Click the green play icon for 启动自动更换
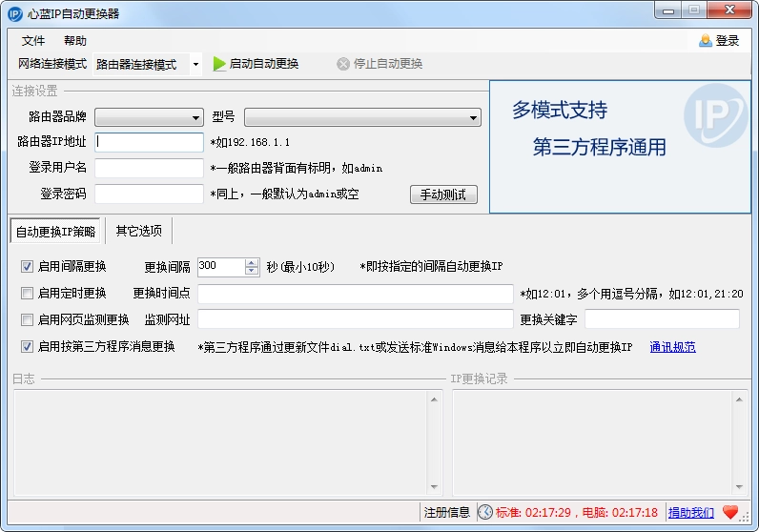This screenshot has height=532, width=759. pyautogui.click(x=219, y=64)
